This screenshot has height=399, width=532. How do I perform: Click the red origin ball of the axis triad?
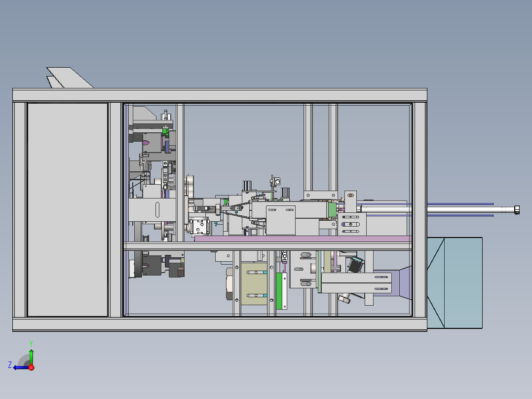(x=31, y=367)
